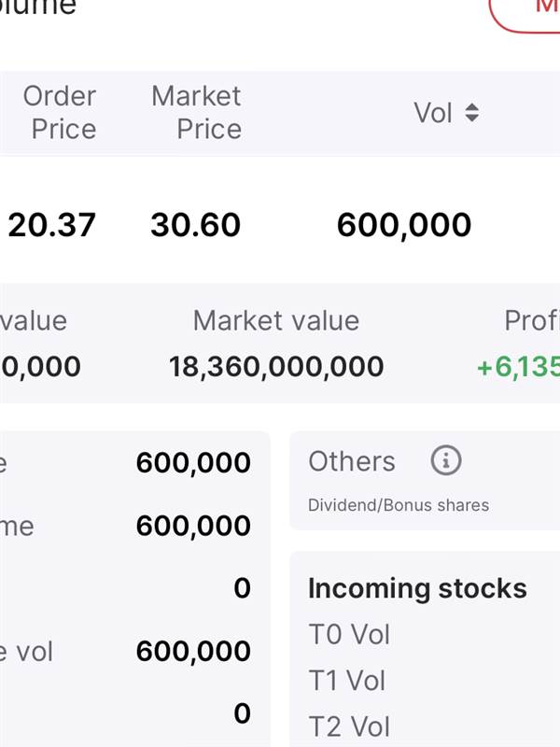Viewport: 560px width, 747px height.
Task: Tap the Profit label at right edge
Action: click(x=532, y=320)
